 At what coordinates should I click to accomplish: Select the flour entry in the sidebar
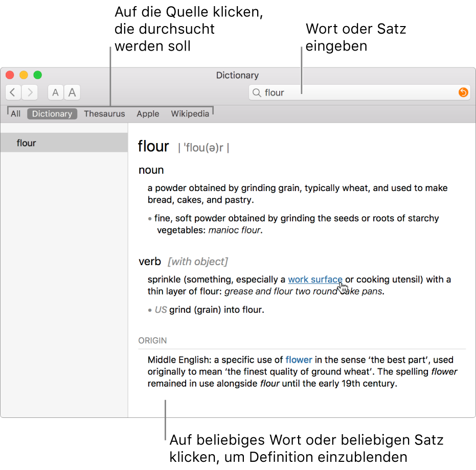pos(64,143)
